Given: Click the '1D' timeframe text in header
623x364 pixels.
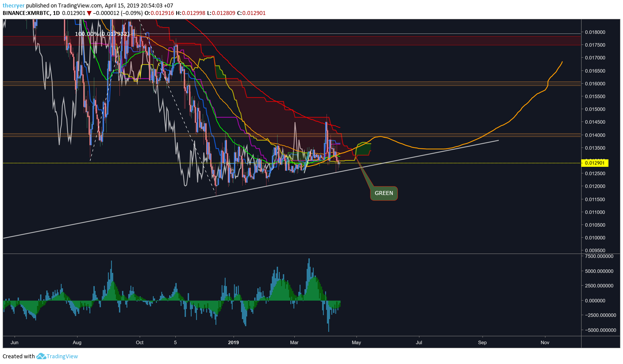Looking at the screenshot, I should pos(56,13).
